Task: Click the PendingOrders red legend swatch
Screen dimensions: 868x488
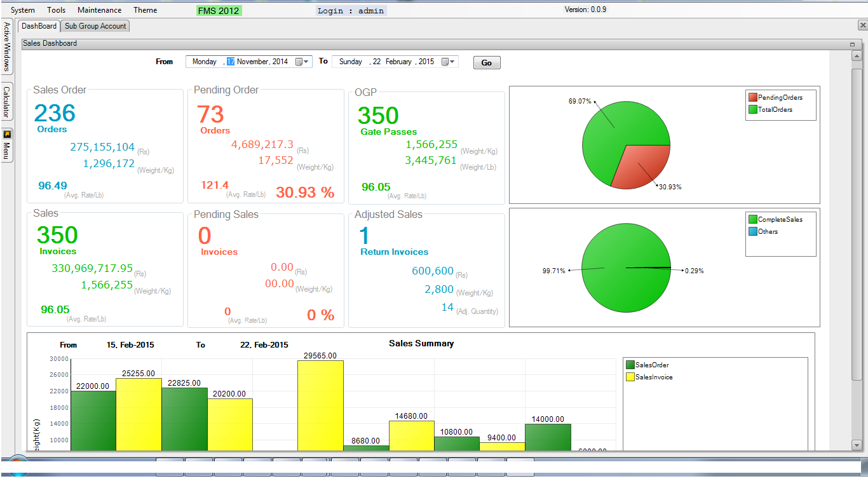Action: coord(753,98)
